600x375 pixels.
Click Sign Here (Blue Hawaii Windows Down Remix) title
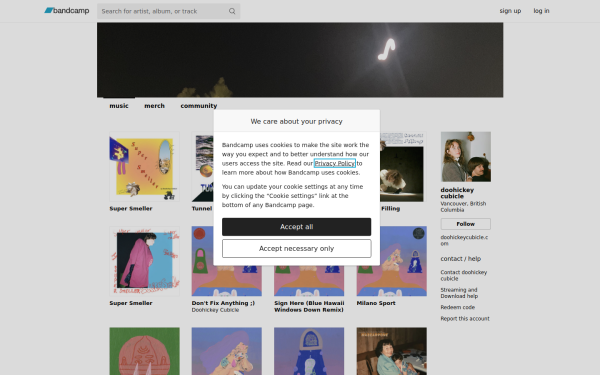coord(309,307)
